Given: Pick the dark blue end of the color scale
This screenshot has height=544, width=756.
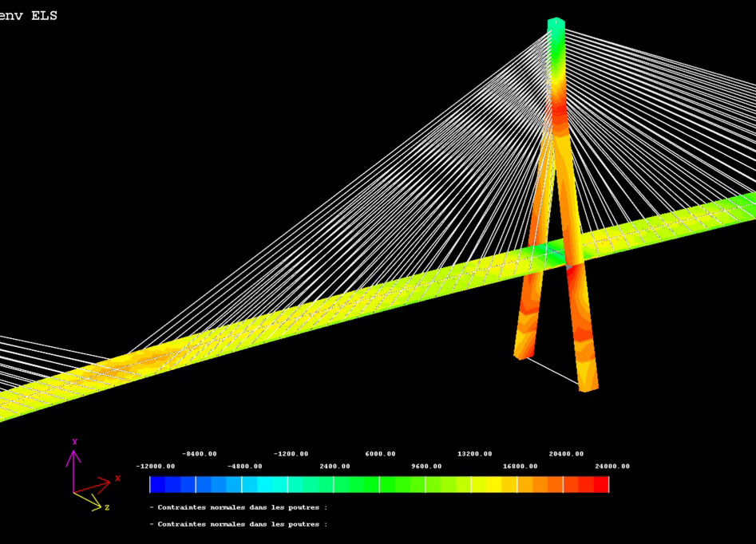Looking at the screenshot, I should (157, 485).
